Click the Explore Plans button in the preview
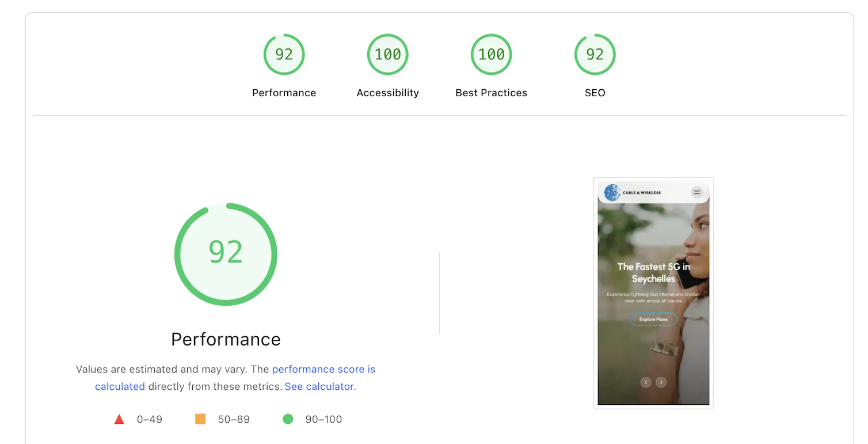The height and width of the screenshot is (444, 868). pyautogui.click(x=653, y=319)
